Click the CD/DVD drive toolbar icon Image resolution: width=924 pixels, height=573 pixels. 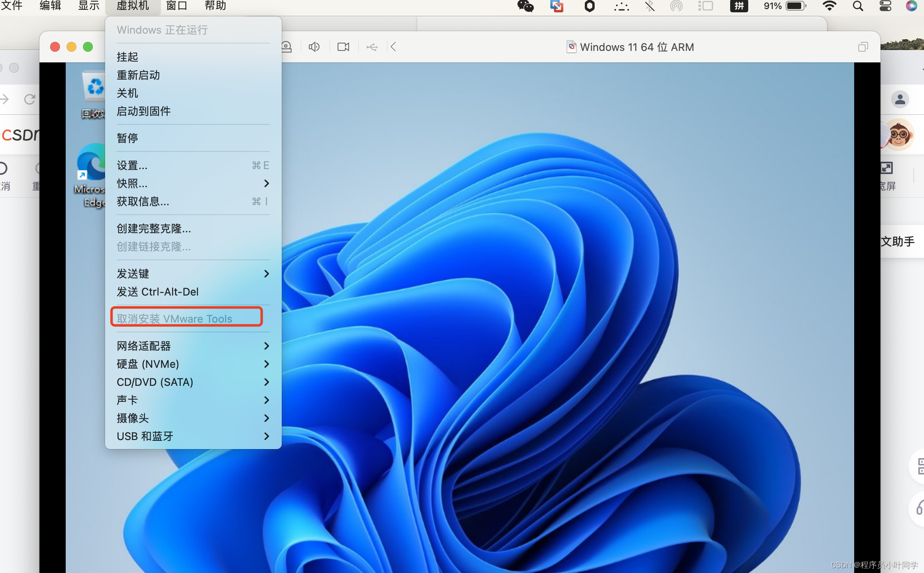[x=287, y=47]
